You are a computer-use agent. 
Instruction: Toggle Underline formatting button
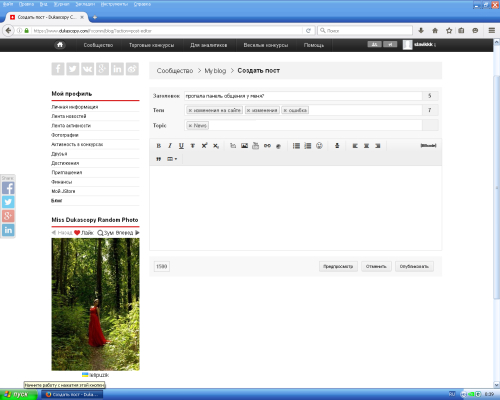pyautogui.click(x=181, y=146)
